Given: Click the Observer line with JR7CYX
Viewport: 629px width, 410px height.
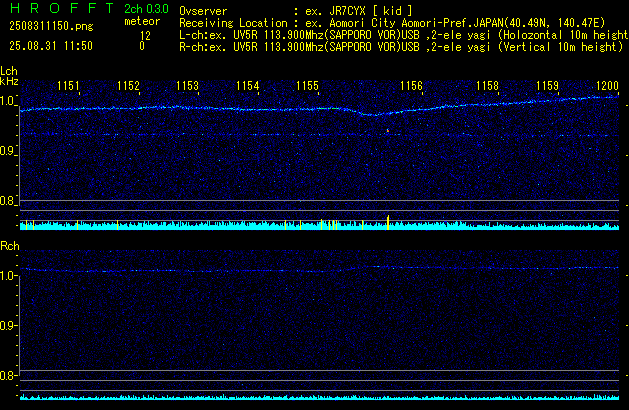Looking at the screenshot, I should click(x=296, y=11).
